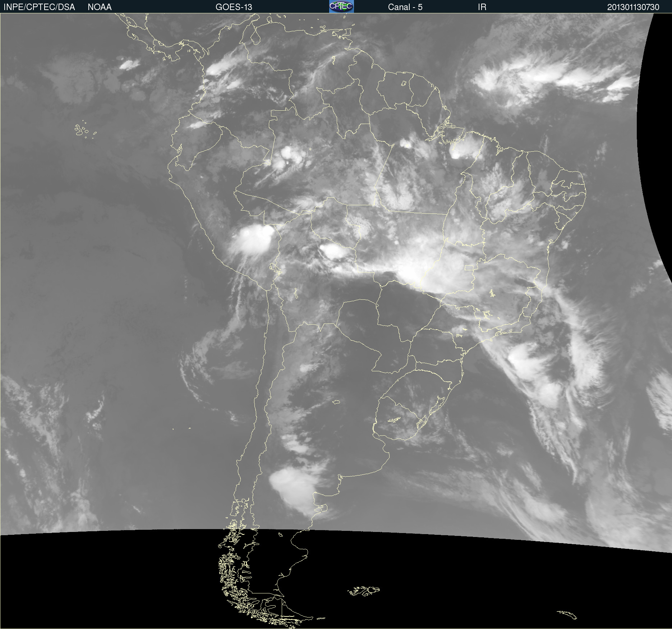Click the INPE/CPTEC/DSA header text
This screenshot has width=672, height=629.
[x=39, y=7]
